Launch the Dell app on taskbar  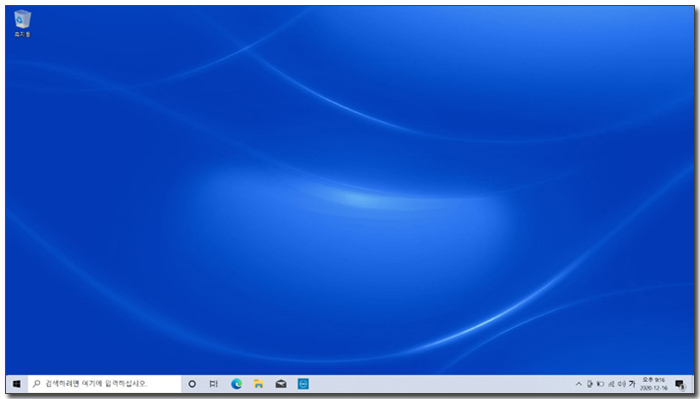click(303, 384)
